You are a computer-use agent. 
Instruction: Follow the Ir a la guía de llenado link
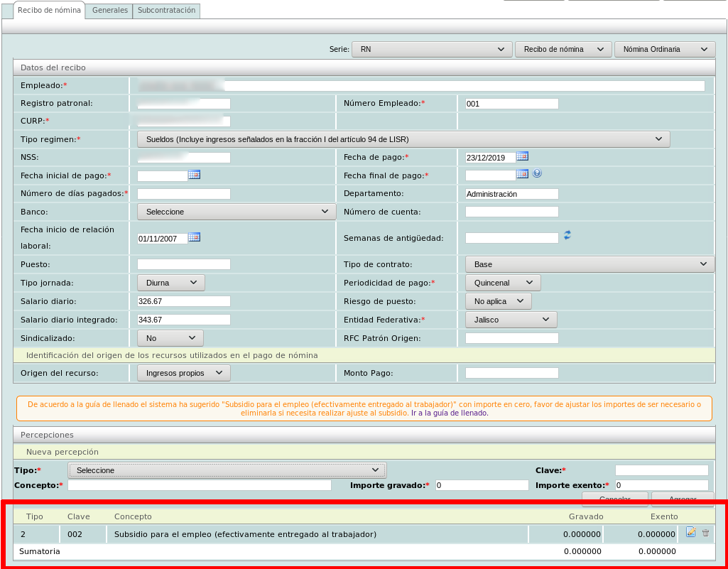449,413
